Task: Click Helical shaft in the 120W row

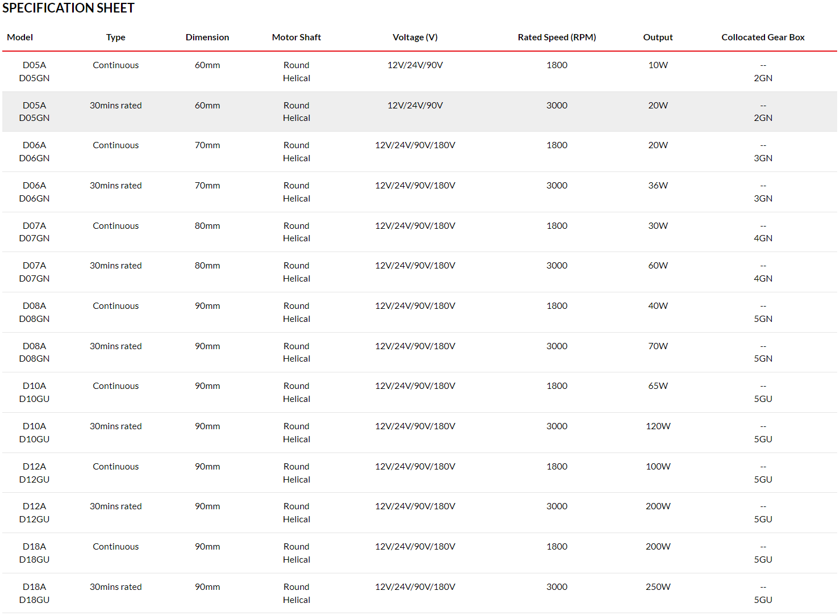Action: pos(296,439)
